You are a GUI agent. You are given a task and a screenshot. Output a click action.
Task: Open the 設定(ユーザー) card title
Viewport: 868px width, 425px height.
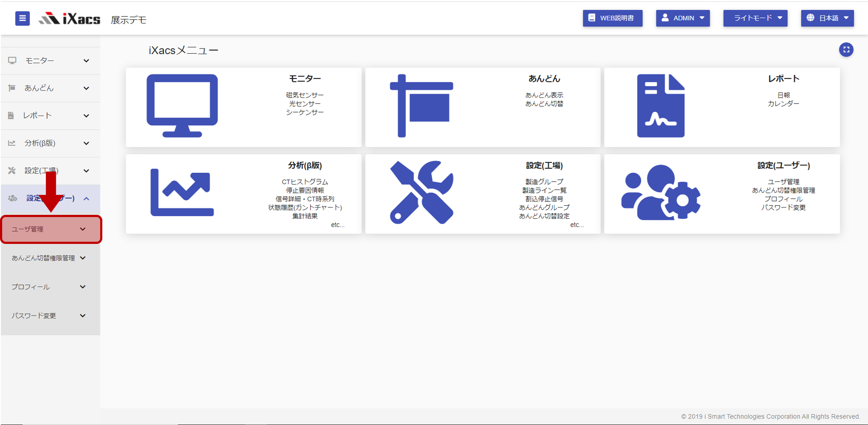783,165
